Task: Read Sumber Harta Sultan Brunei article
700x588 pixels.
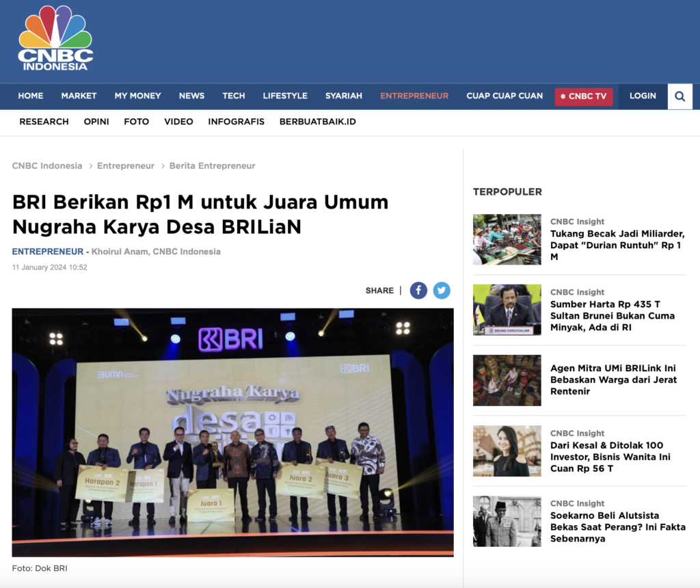Action: [x=612, y=316]
